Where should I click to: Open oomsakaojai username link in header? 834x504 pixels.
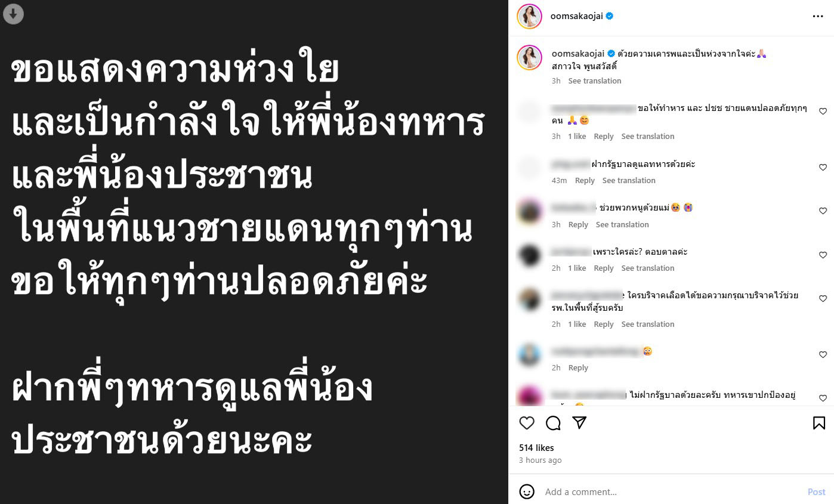[577, 17]
